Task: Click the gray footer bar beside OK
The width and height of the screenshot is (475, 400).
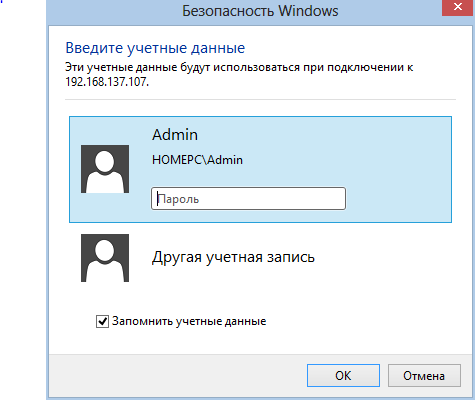Action: 177,376
